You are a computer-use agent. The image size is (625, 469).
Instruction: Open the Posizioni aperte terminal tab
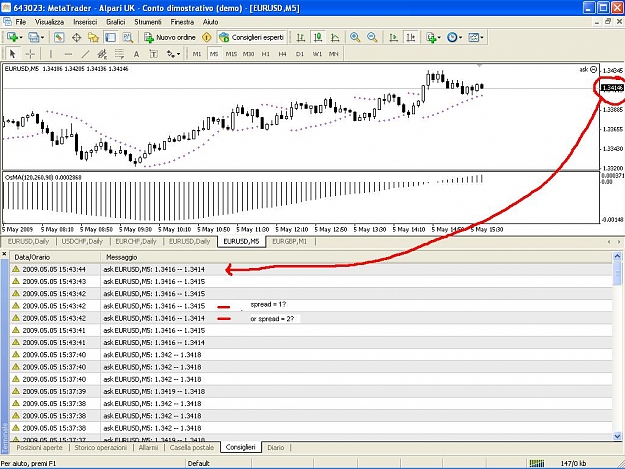(x=39, y=447)
